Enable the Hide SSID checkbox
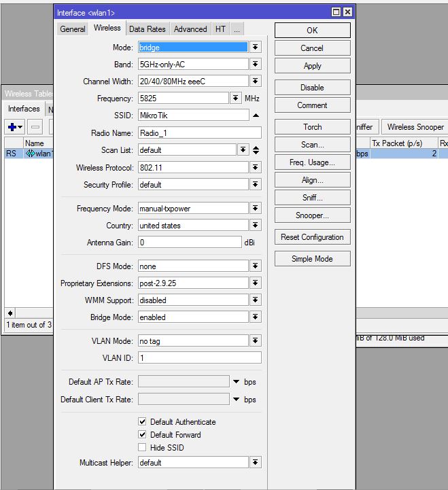Screen dimensions: 448x490 tap(142, 447)
